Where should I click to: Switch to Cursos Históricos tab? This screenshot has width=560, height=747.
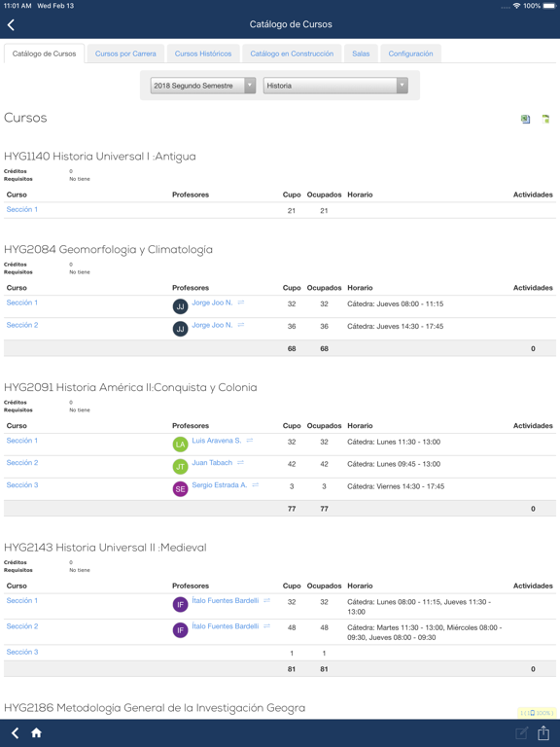pyautogui.click(x=203, y=53)
